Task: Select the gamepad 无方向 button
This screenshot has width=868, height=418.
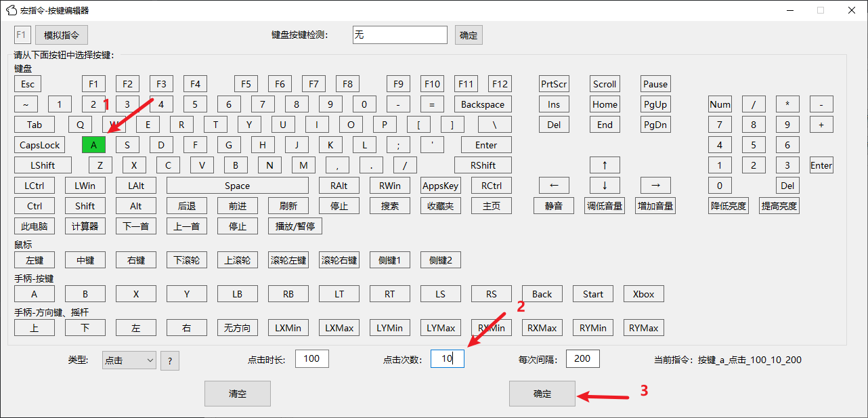Action: [238, 328]
